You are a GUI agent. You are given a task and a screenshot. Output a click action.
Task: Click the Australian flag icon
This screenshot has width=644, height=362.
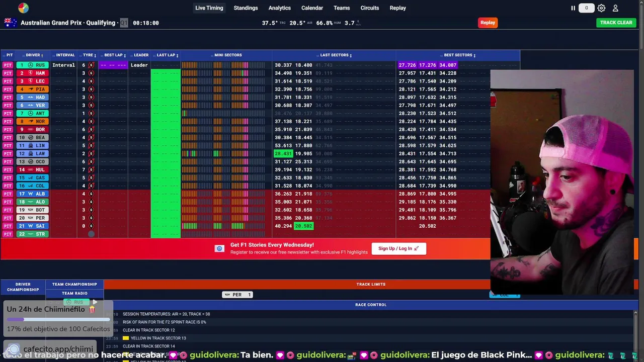(10, 23)
